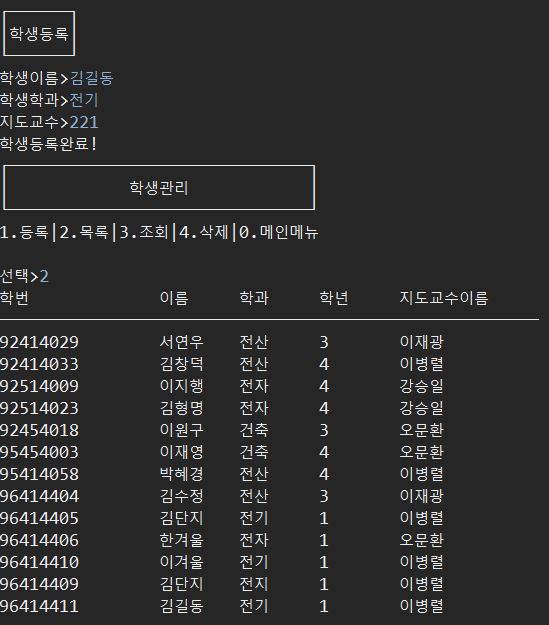Click advisor 오문환 in the 이원구 row
The width and height of the screenshot is (549, 625).
click(421, 430)
